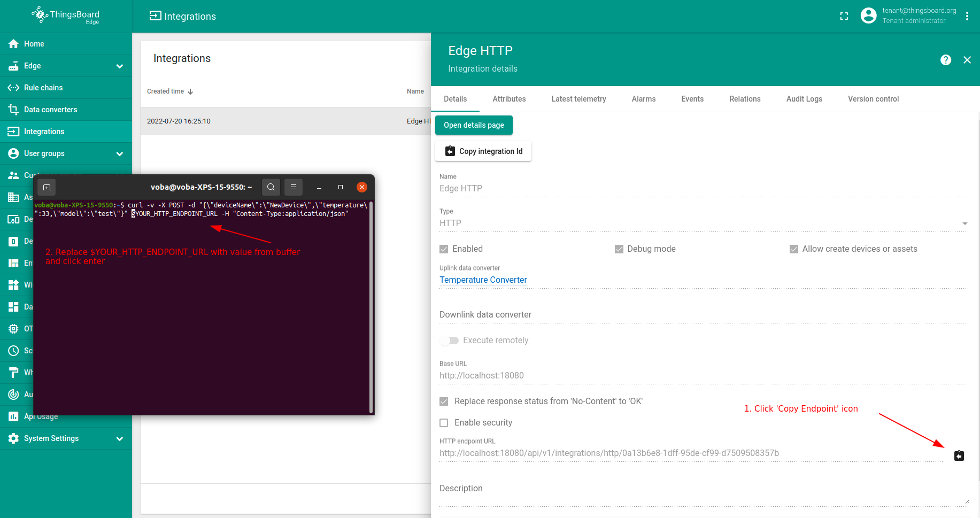Screen dimensions: 980x518
Task: Toggle fullscreen mode icon in header
Action: 844,16
